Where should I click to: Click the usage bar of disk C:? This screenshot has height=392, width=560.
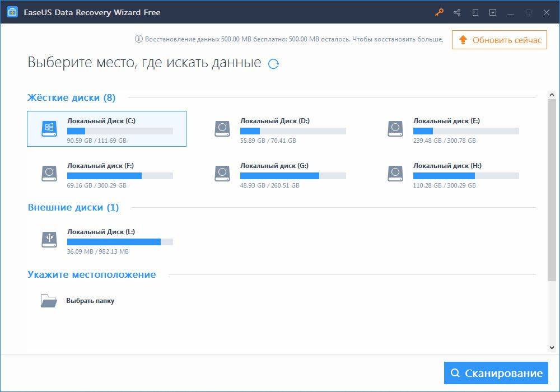120,131
